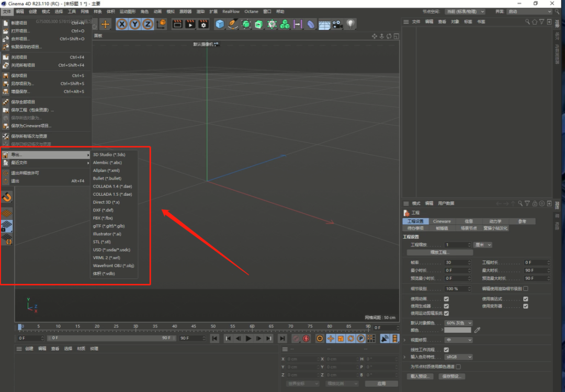The height and width of the screenshot is (392, 565).
Task: Click the Cube primitive icon in toolbar
Action: click(220, 24)
